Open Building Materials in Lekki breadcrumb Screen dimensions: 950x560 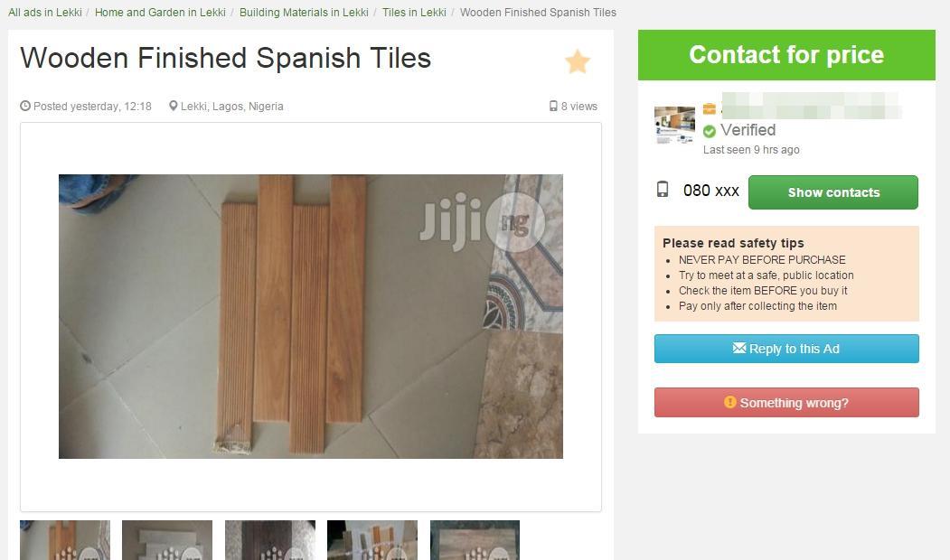click(304, 12)
